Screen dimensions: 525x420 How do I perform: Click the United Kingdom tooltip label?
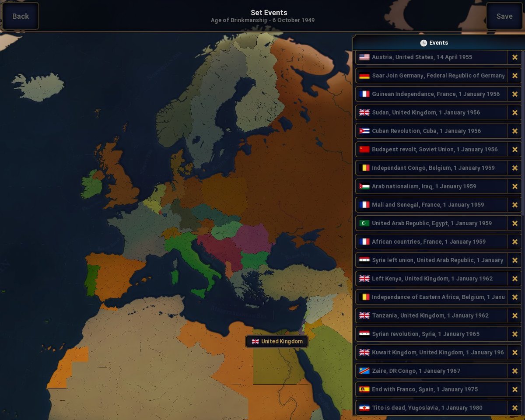[x=277, y=341]
